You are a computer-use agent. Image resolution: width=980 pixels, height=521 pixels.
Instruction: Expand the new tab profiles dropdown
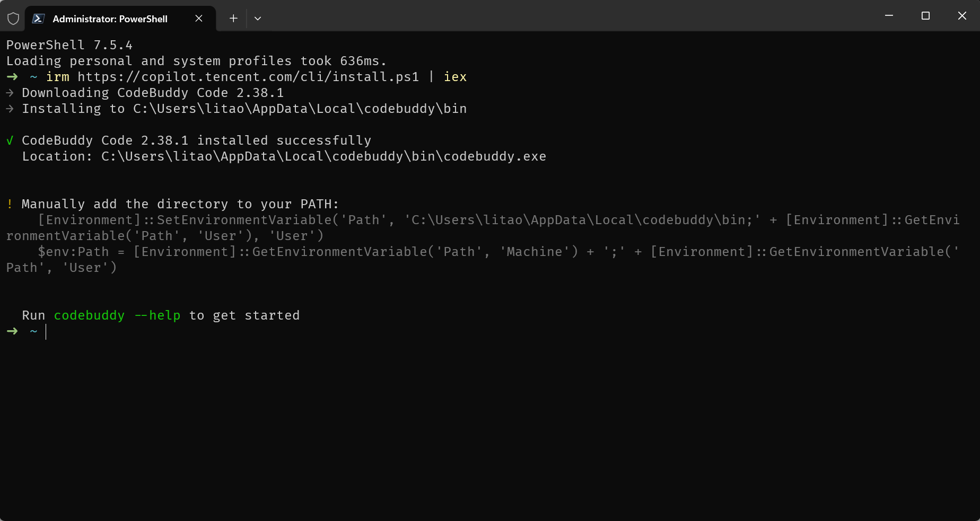point(258,19)
